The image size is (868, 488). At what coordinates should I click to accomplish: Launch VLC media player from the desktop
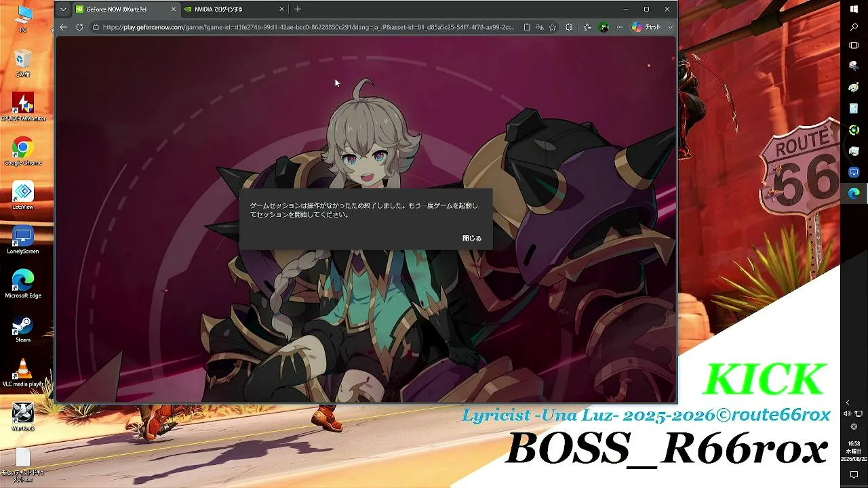[23, 373]
